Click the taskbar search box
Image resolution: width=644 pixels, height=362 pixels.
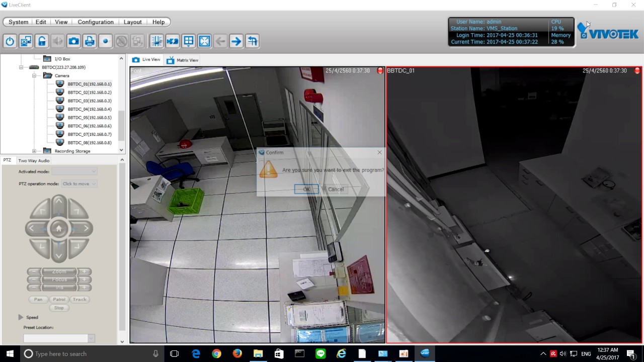(92, 353)
